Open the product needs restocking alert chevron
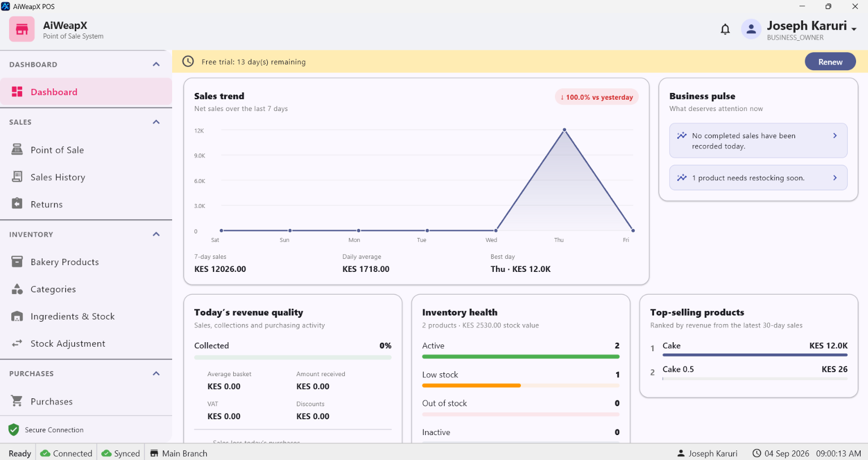The image size is (868, 460). coord(835,177)
